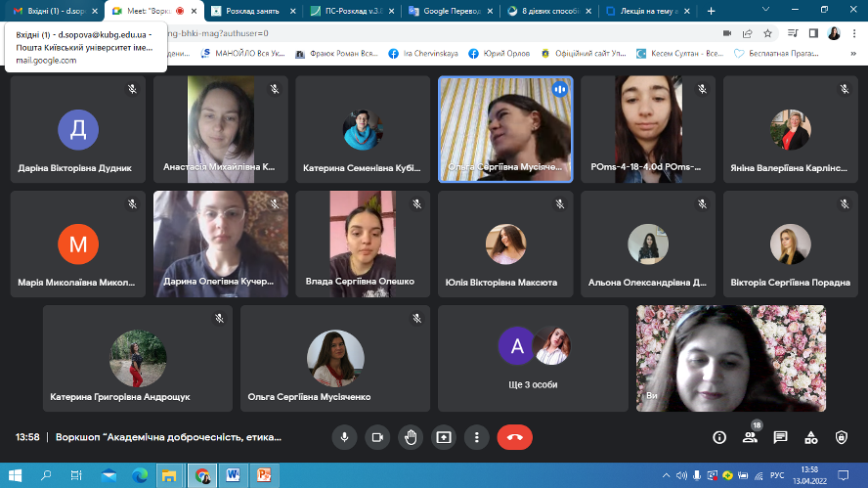Select Дарина Олегівна Кучер video tile
This screenshot has height=488, width=868.
click(x=221, y=244)
